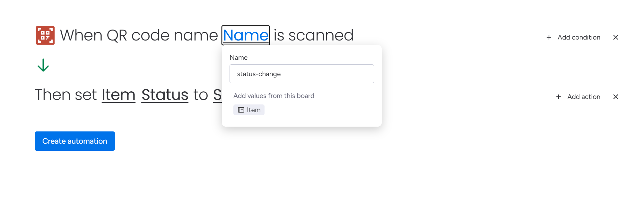Open the highlighted Name field in trigger sentence
This screenshot has height=197, width=644.
click(246, 35)
